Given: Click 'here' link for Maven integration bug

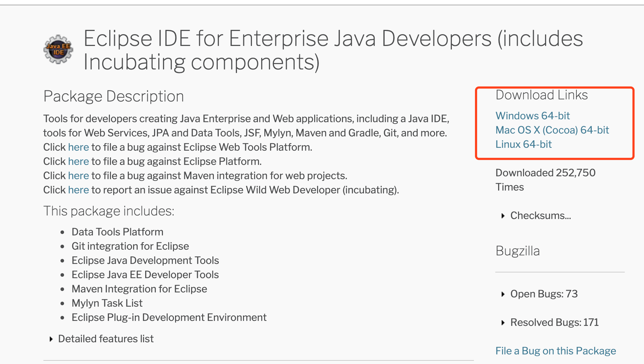Looking at the screenshot, I should (79, 176).
